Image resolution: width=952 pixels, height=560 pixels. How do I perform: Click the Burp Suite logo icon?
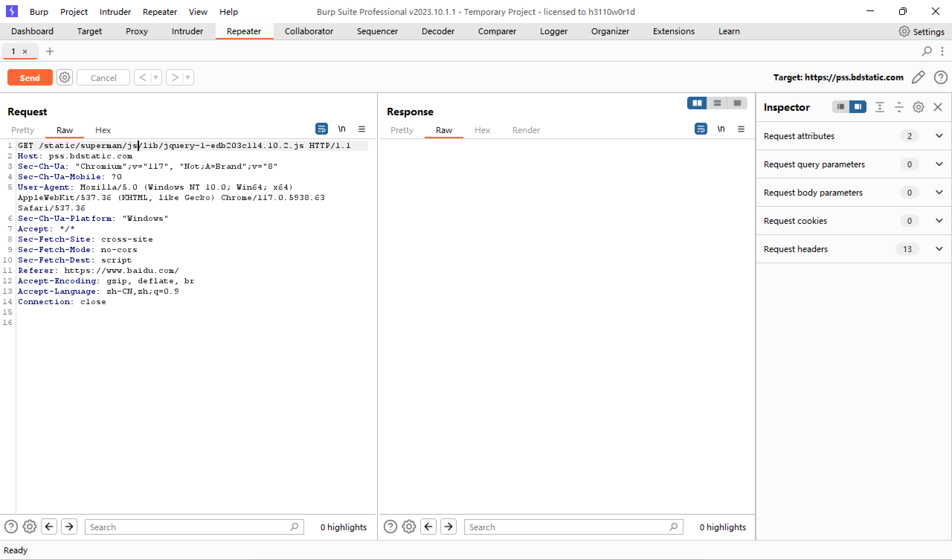(x=12, y=11)
